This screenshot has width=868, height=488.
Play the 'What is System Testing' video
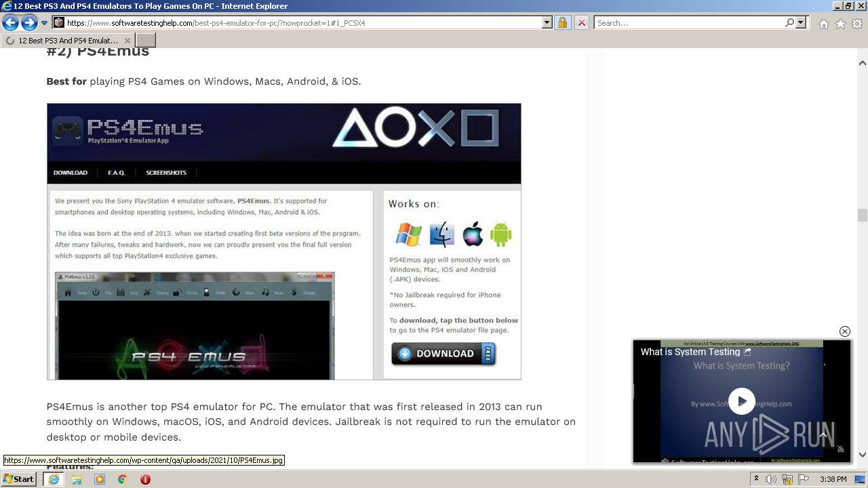pyautogui.click(x=741, y=401)
